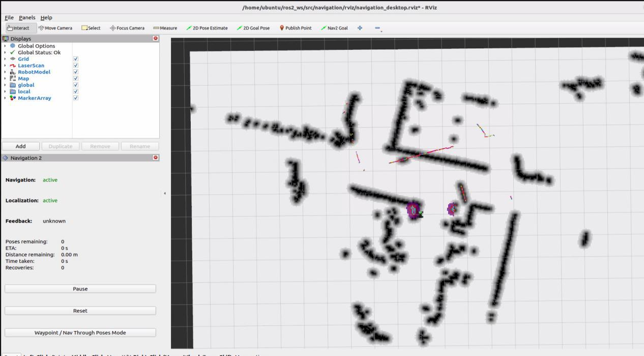
Task: Open the File menu
Action: (x=9, y=17)
